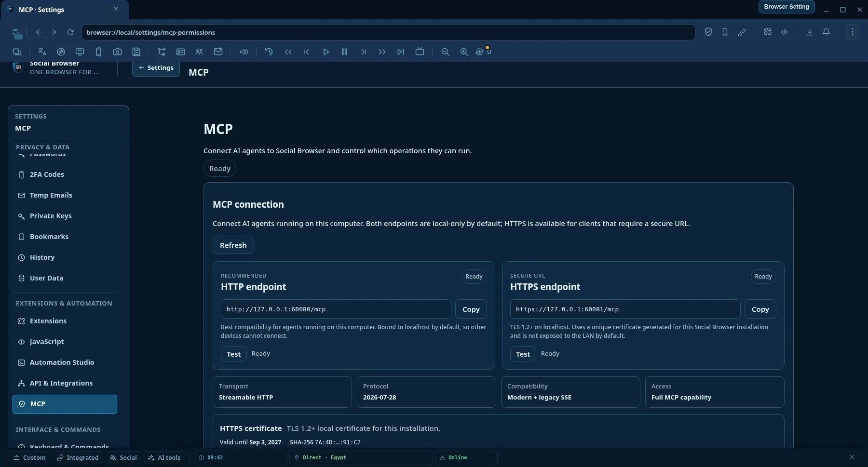Click the users group toolbar icon
This screenshot has height=467, width=868.
click(x=199, y=52)
